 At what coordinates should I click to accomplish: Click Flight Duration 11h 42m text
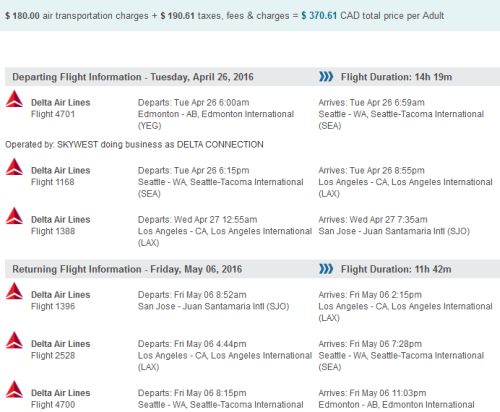396,269
